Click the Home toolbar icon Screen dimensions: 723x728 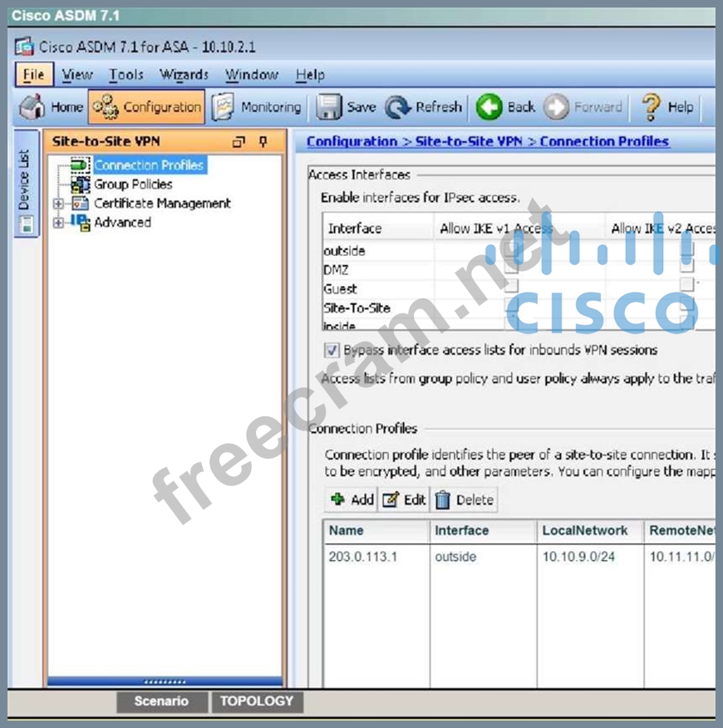coord(52,107)
